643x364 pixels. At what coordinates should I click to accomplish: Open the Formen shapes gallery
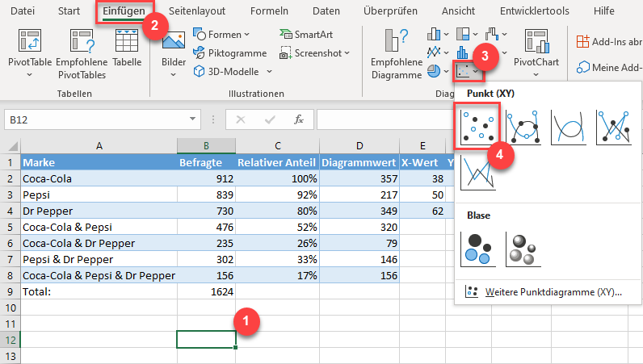coord(221,35)
